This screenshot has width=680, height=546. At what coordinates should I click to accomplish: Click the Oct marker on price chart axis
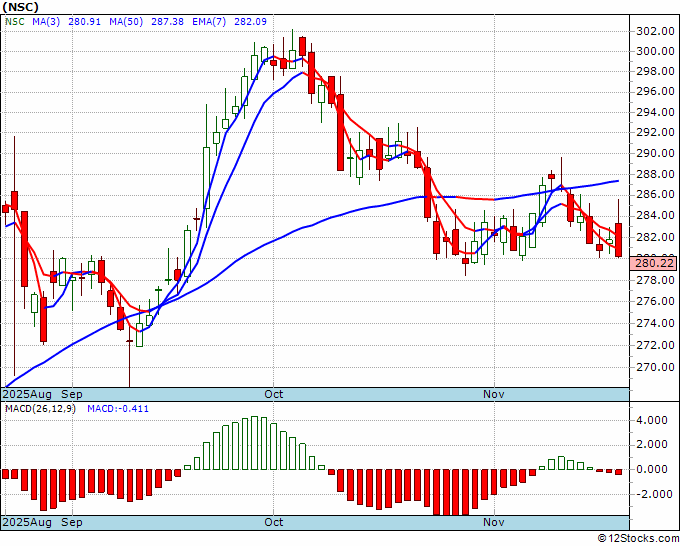pos(273,394)
